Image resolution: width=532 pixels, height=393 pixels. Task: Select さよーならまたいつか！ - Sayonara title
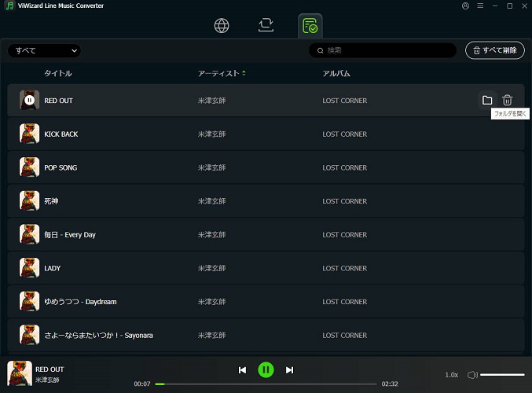coord(98,336)
